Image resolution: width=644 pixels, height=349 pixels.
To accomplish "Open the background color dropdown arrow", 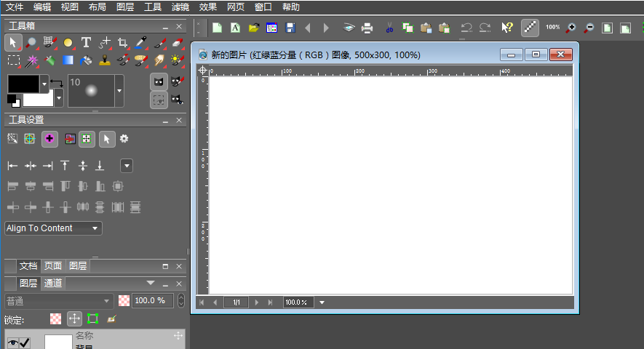I will click(x=59, y=97).
